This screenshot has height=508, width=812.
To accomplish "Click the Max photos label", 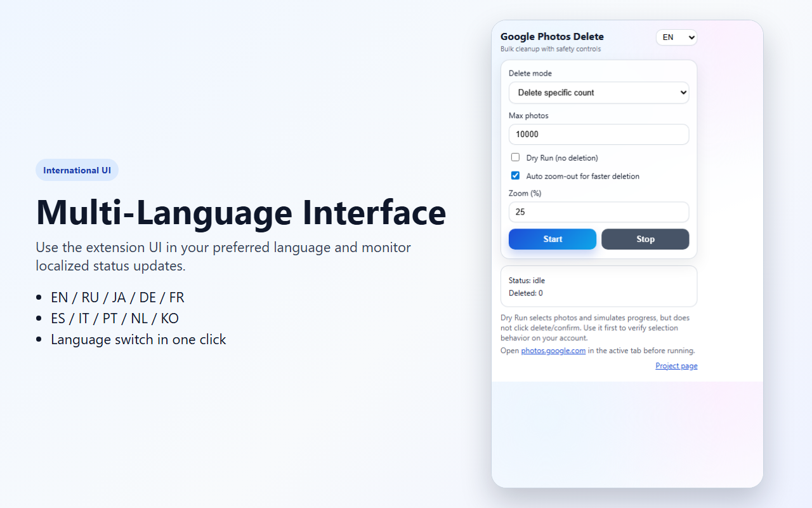I will pos(528,116).
